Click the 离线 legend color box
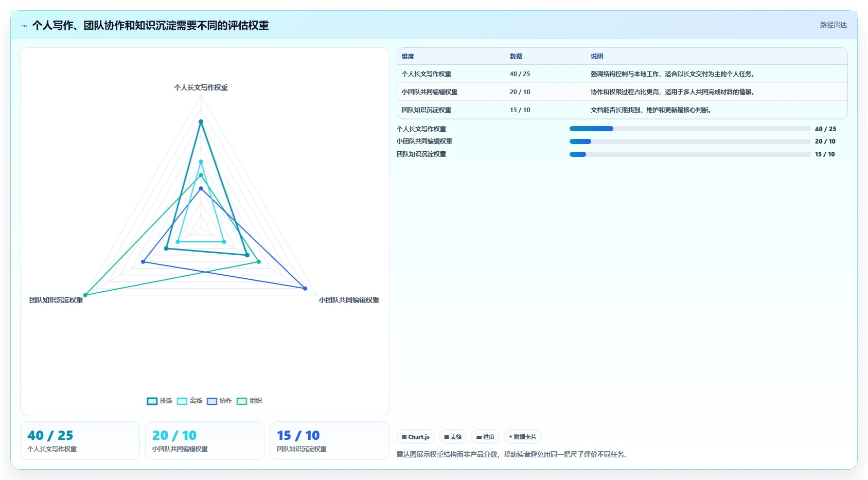The width and height of the screenshot is (868, 480). click(x=182, y=401)
